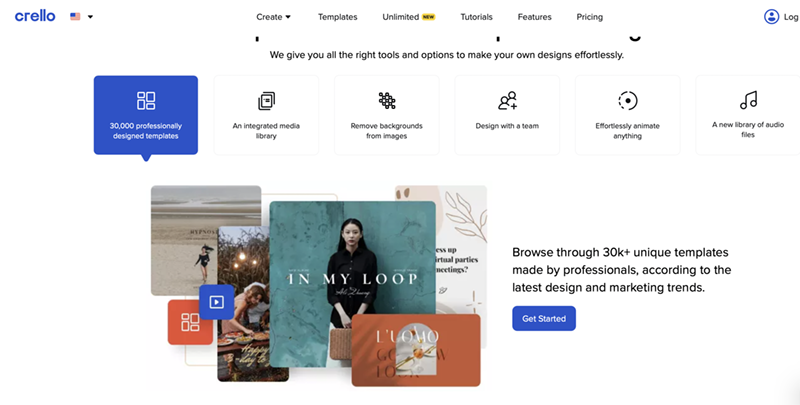Click the orange grid icon tile
Viewport: 800px width, 405px height.
coord(190,322)
